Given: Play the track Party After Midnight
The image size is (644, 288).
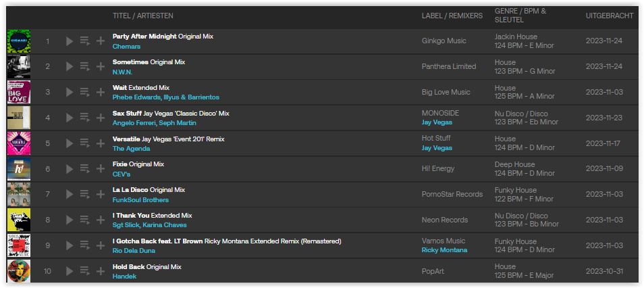Looking at the screenshot, I should coord(70,41).
